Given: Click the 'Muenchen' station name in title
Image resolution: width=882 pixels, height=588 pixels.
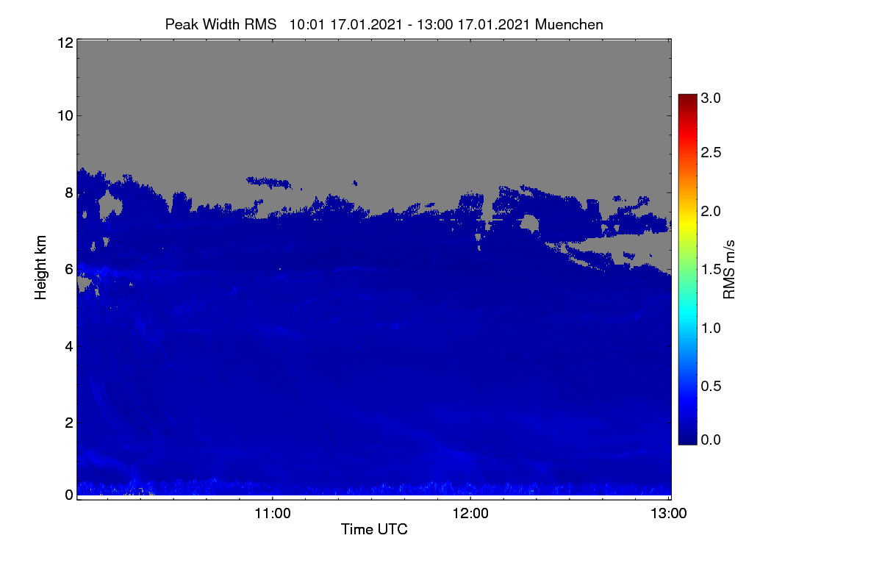Looking at the screenshot, I should (x=569, y=24).
